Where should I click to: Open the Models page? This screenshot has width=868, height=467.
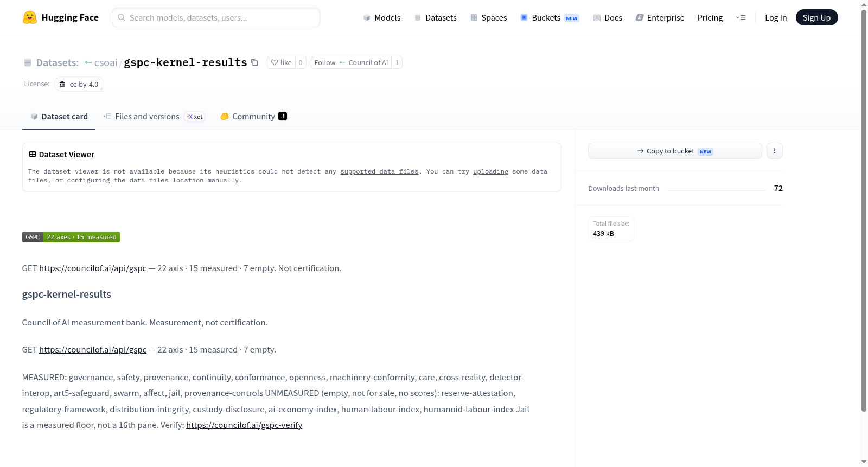coord(382,17)
